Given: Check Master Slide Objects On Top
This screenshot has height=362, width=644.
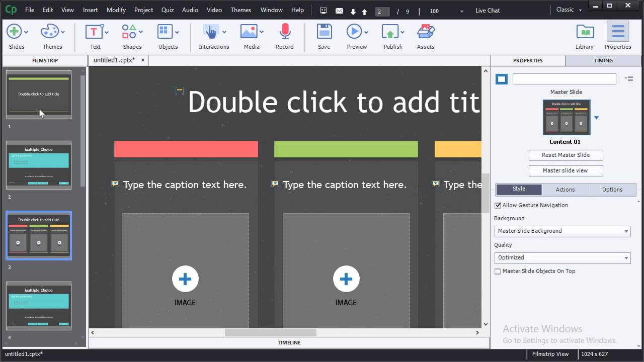Looking at the screenshot, I should pyautogui.click(x=498, y=271).
